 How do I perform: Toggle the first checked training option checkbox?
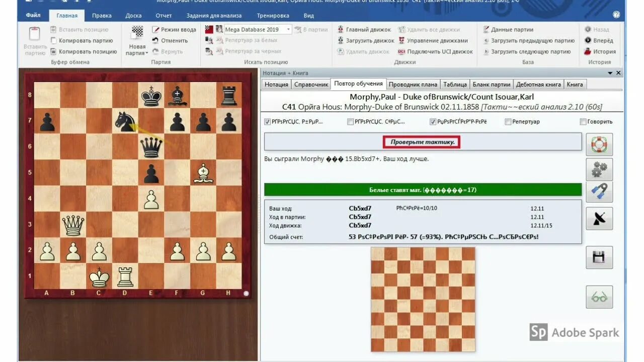click(267, 122)
